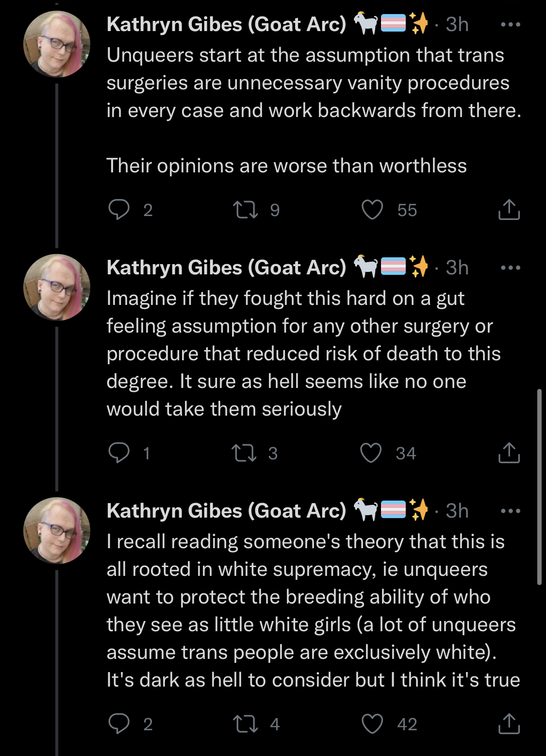
Task: Open the third tweet's profile avatar
Action: tap(57, 530)
